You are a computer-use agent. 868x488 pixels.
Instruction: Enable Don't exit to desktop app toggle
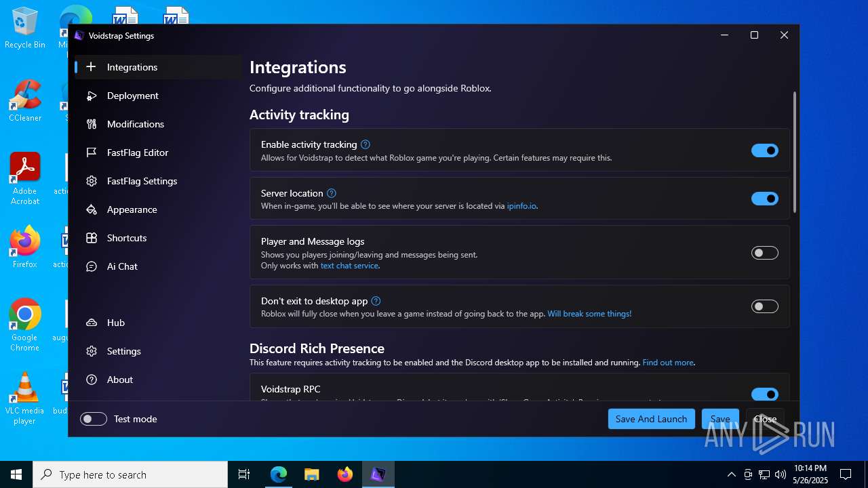pos(765,306)
